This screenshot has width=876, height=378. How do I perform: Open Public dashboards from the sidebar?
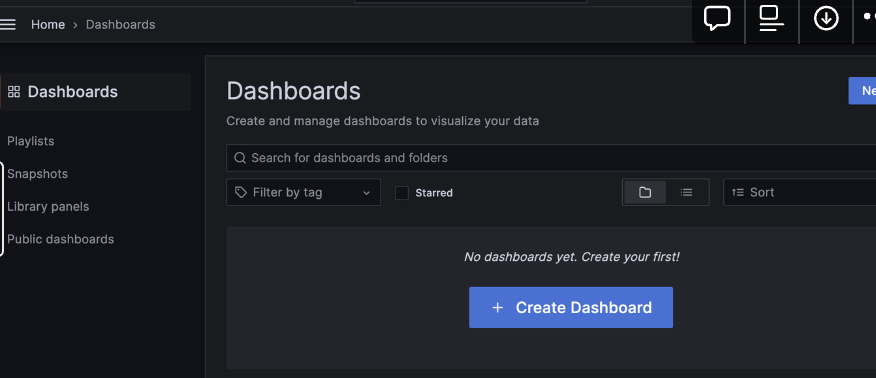click(60, 239)
